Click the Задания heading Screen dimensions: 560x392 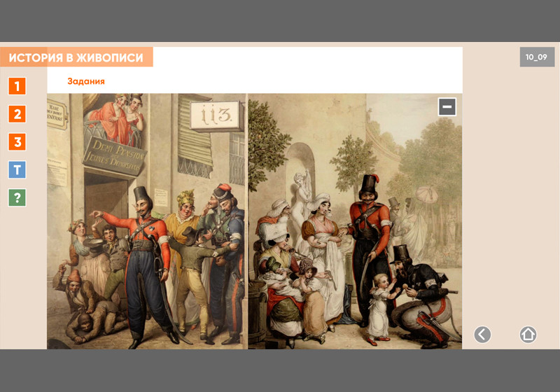(x=86, y=81)
